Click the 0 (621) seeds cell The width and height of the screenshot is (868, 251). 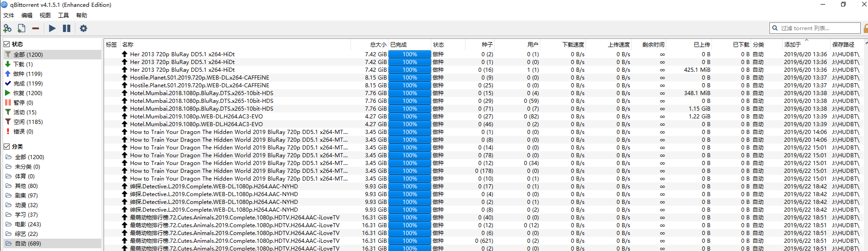point(484,241)
